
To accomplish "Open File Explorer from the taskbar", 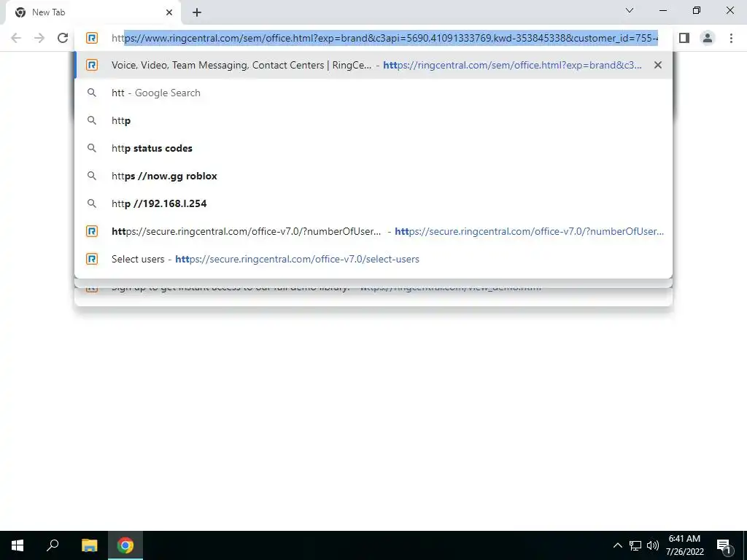I will pyautogui.click(x=89, y=545).
